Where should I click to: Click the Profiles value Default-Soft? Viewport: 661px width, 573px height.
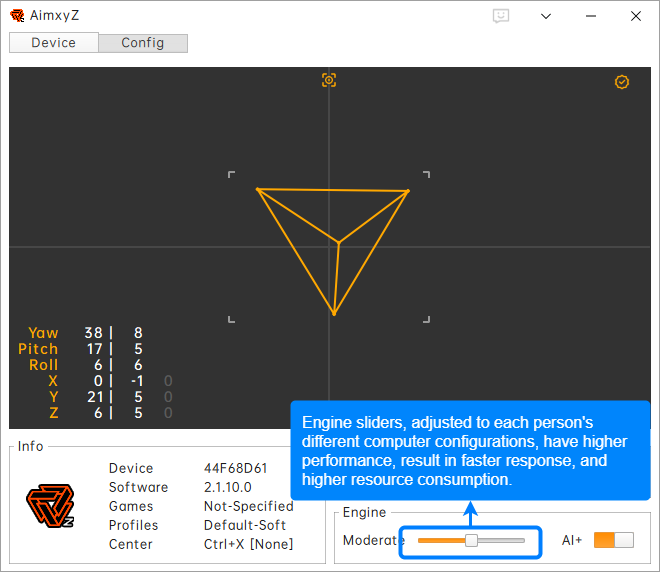243,525
